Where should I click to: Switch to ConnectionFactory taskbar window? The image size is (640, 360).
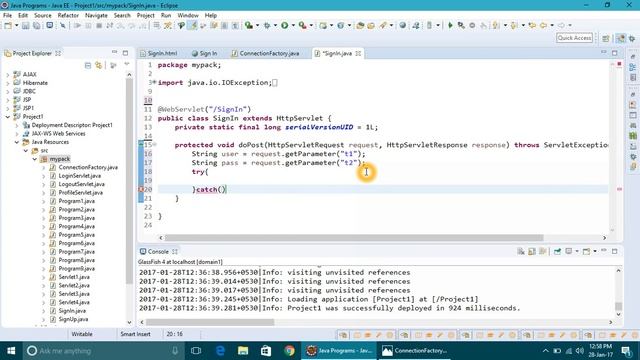414,351
